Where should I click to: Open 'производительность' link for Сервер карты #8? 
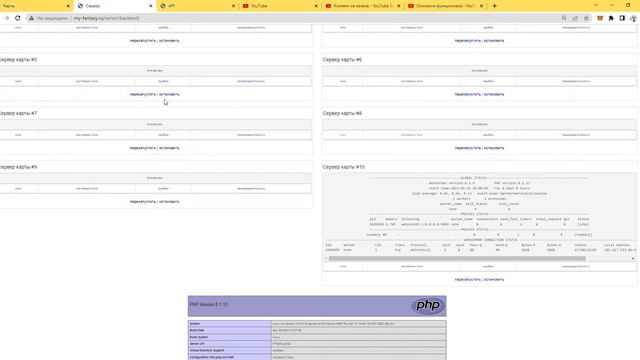pos(576,135)
